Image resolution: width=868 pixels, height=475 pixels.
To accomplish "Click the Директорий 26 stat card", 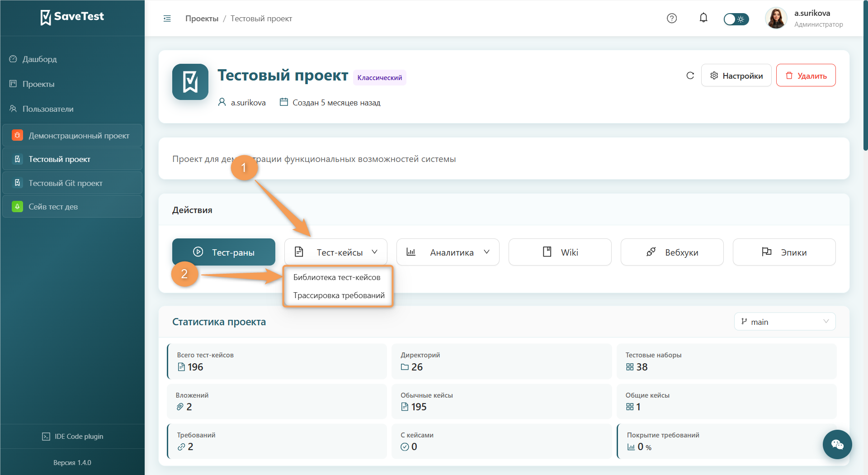I will pos(501,361).
